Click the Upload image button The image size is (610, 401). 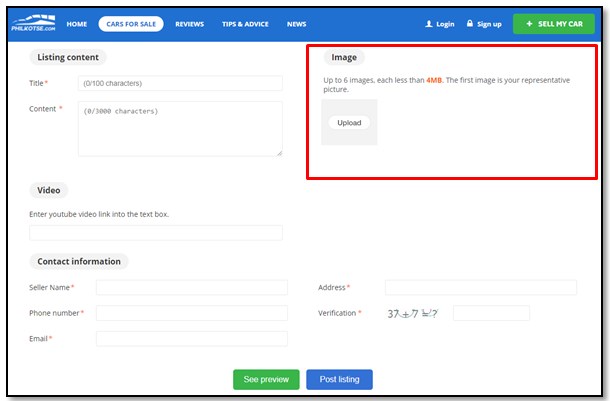(x=349, y=123)
